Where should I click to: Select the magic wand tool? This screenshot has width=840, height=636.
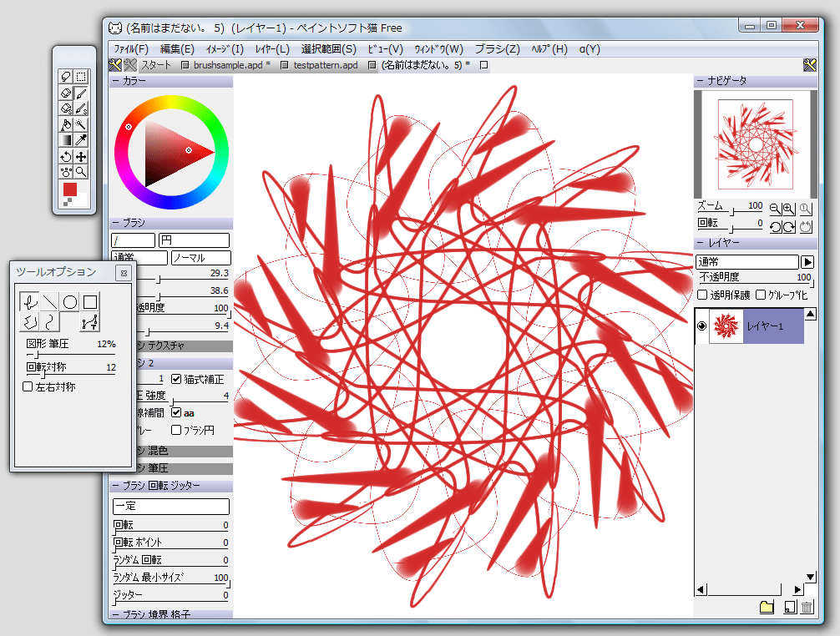pos(81,124)
